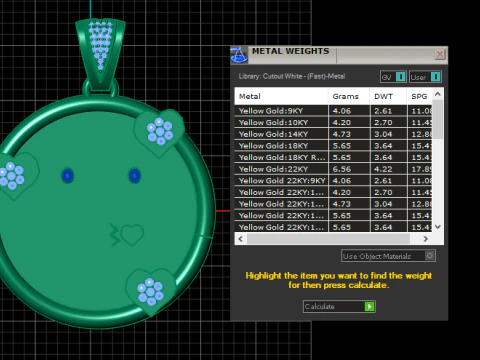The image size is (480, 360).
Task: Select the Yellow Gold:18KY row
Action: (x=333, y=146)
